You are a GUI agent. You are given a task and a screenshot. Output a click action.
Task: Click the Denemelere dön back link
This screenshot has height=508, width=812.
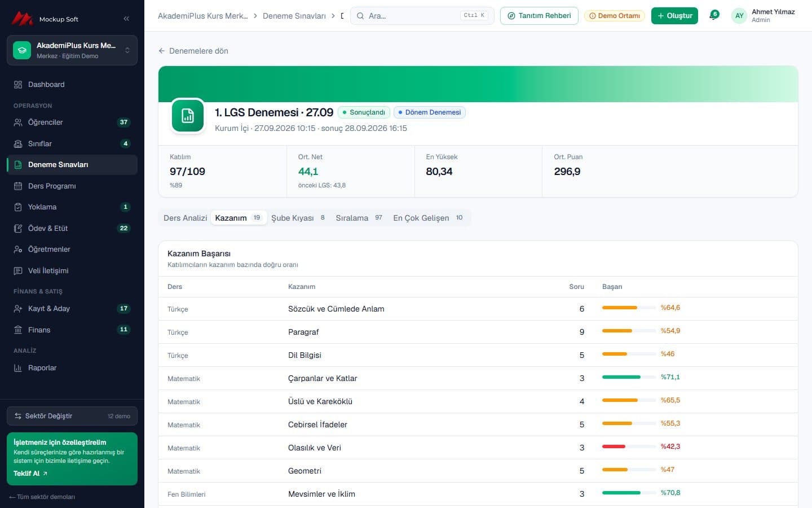(x=193, y=51)
